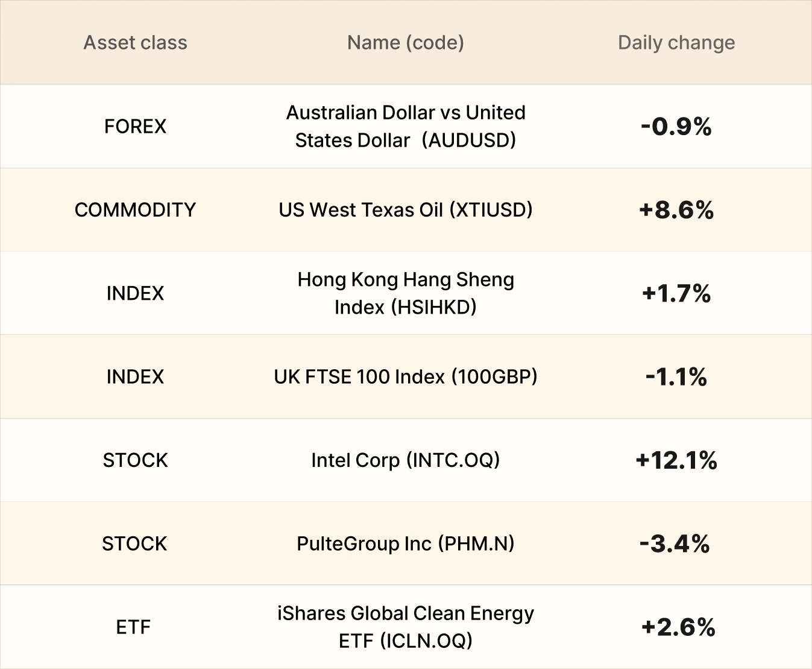This screenshot has height=669, width=812.
Task: Select the +8.6% daily change value
Action: click(x=676, y=210)
